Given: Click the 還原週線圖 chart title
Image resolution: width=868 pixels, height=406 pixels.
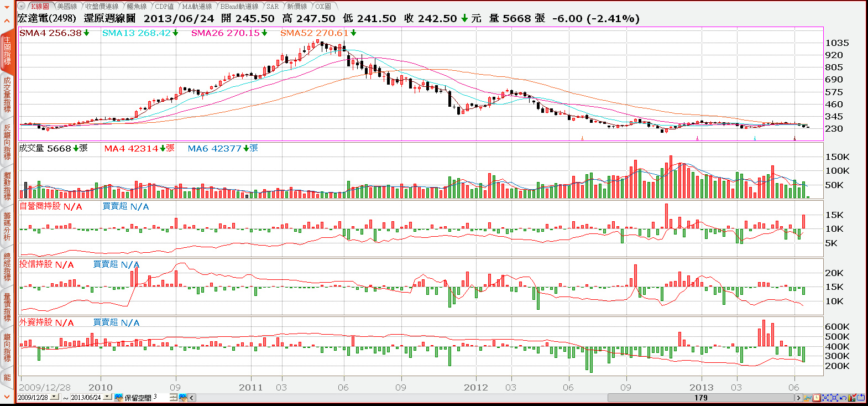Looking at the screenshot, I should coord(110,18).
